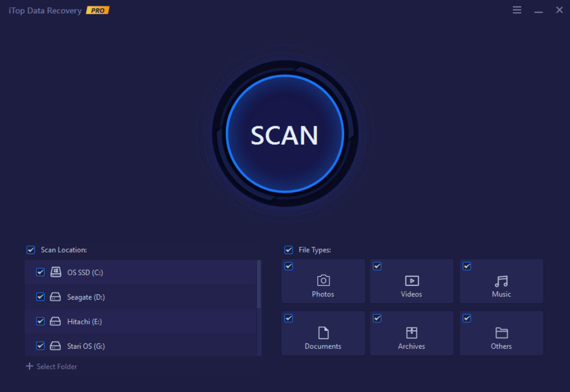Uncheck the Seagate (D:) checkbox
The width and height of the screenshot is (570, 392).
click(x=40, y=297)
